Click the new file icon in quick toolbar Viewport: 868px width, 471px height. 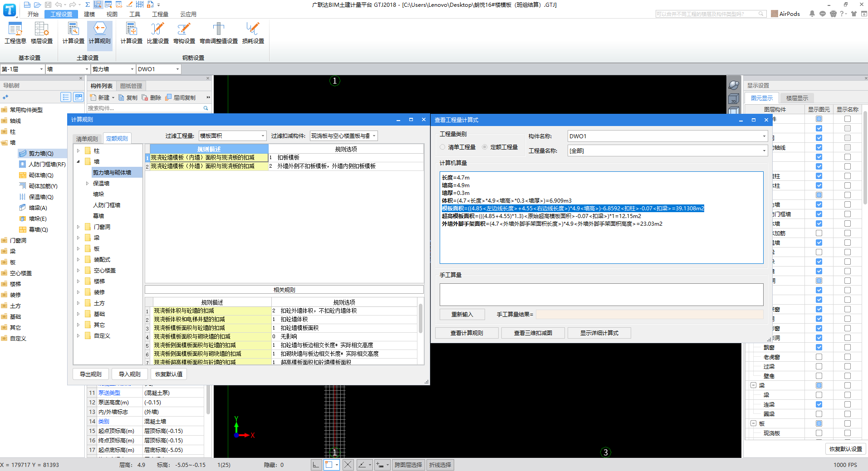(x=27, y=5)
